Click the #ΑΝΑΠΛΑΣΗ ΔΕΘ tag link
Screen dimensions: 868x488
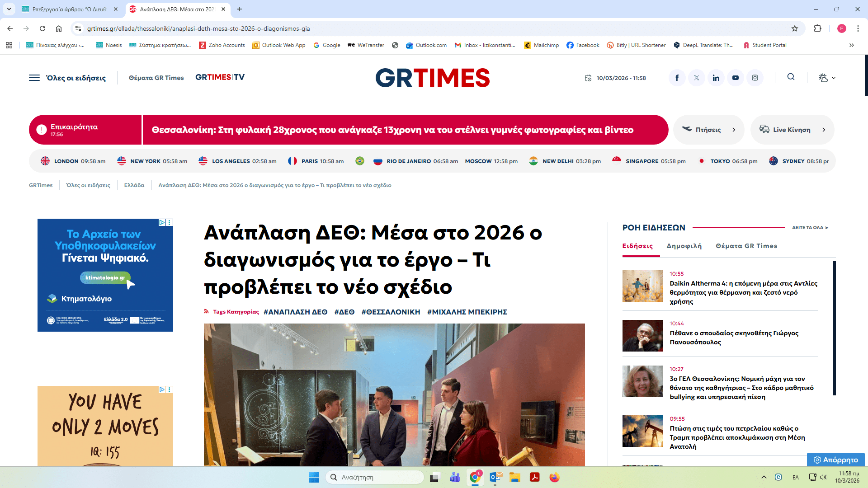click(x=295, y=312)
